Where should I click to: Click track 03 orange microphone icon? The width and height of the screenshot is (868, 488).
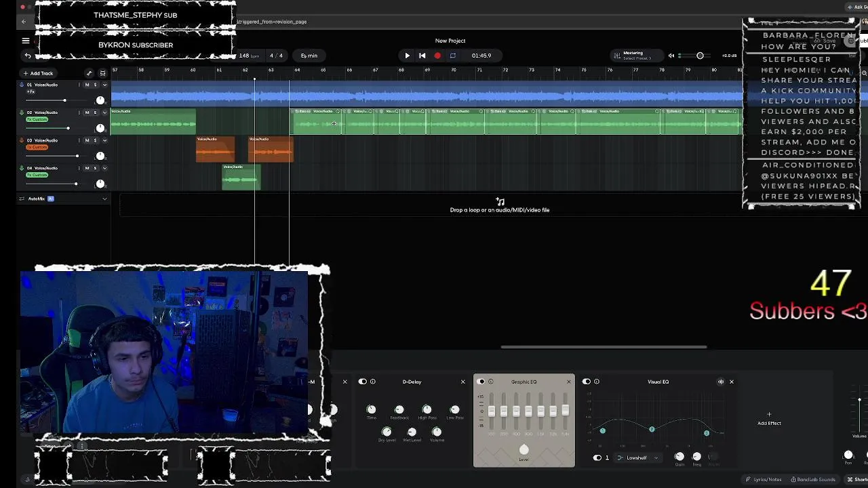tap(22, 140)
